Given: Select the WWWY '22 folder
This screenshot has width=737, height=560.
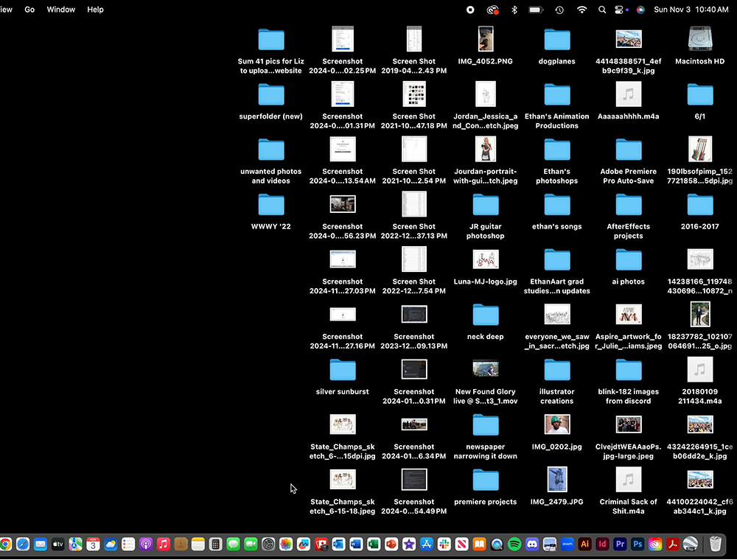Looking at the screenshot, I should [x=271, y=204].
